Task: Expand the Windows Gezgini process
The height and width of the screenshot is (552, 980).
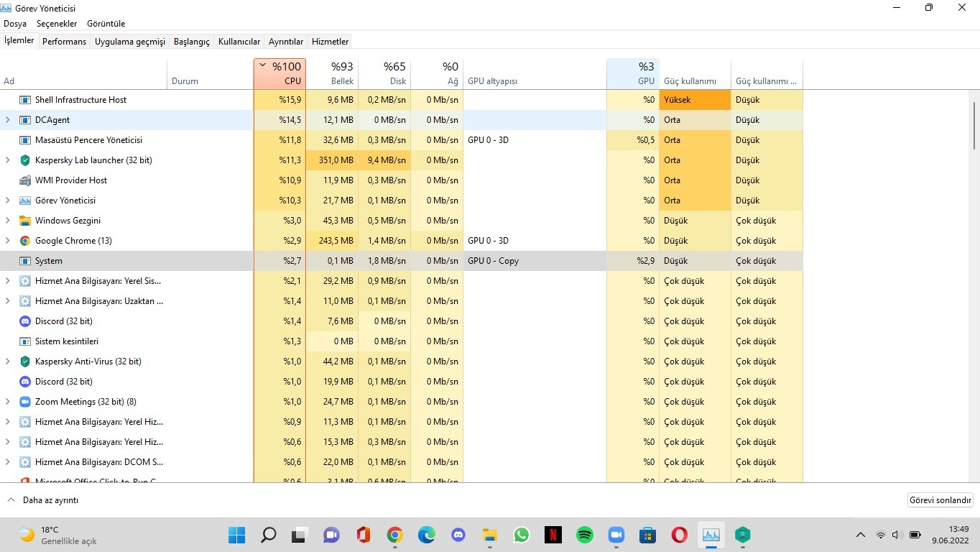Action: [8, 221]
